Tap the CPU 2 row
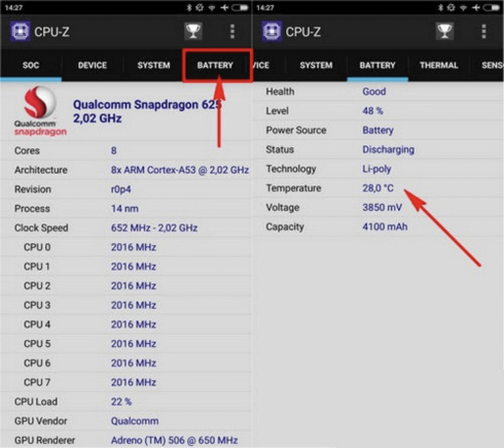The image size is (504, 448). pyautogui.click(x=126, y=286)
